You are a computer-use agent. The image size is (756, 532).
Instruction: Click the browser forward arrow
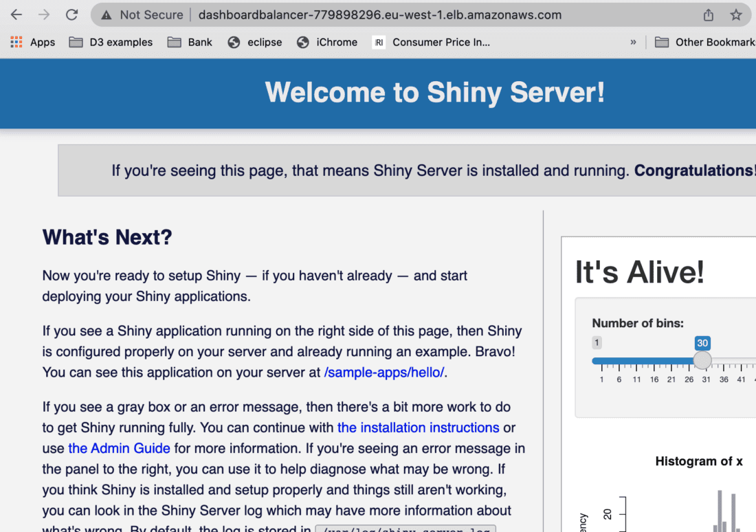[x=44, y=14]
